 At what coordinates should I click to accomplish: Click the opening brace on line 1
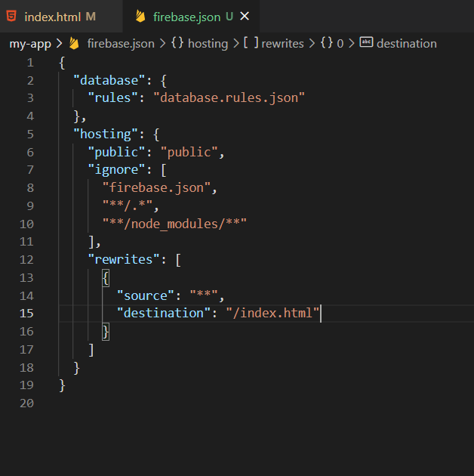tap(62, 63)
